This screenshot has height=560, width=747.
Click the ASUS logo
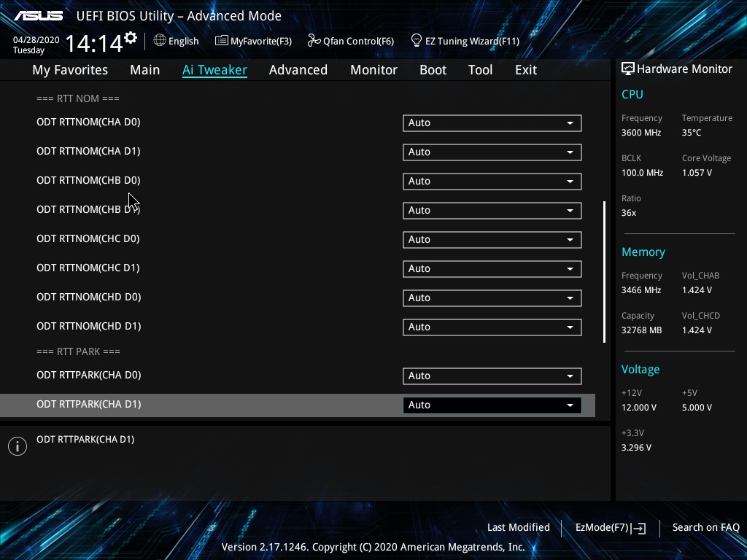pyautogui.click(x=39, y=16)
